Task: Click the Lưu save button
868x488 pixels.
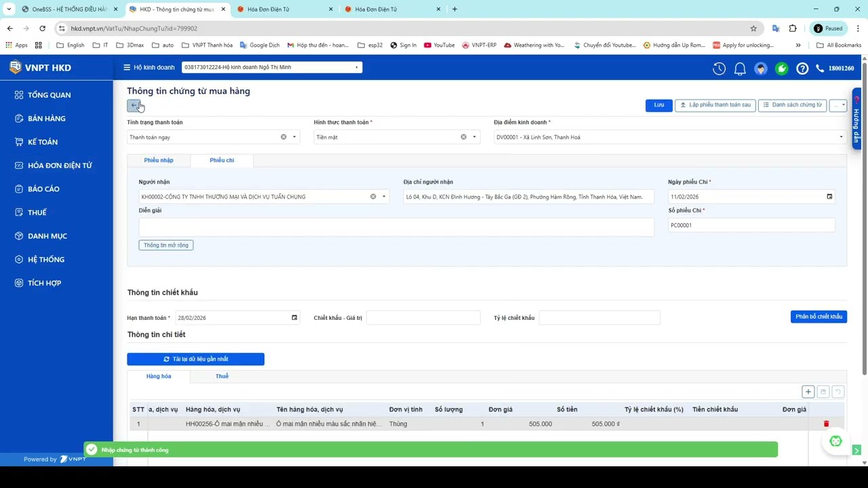Action: pyautogui.click(x=658, y=105)
